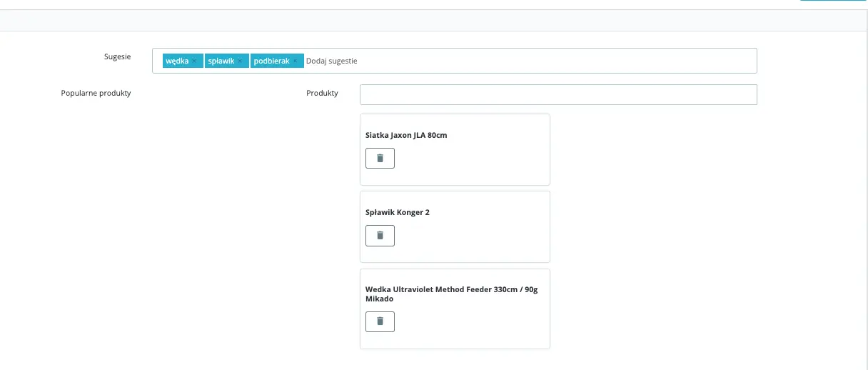Open the "Spławik Konger 2" product title

(398, 212)
